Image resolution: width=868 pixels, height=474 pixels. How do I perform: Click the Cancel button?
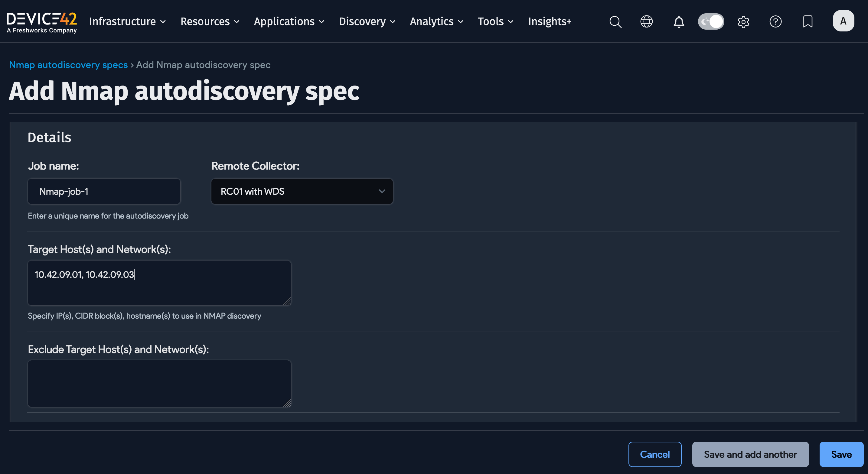tap(655, 454)
